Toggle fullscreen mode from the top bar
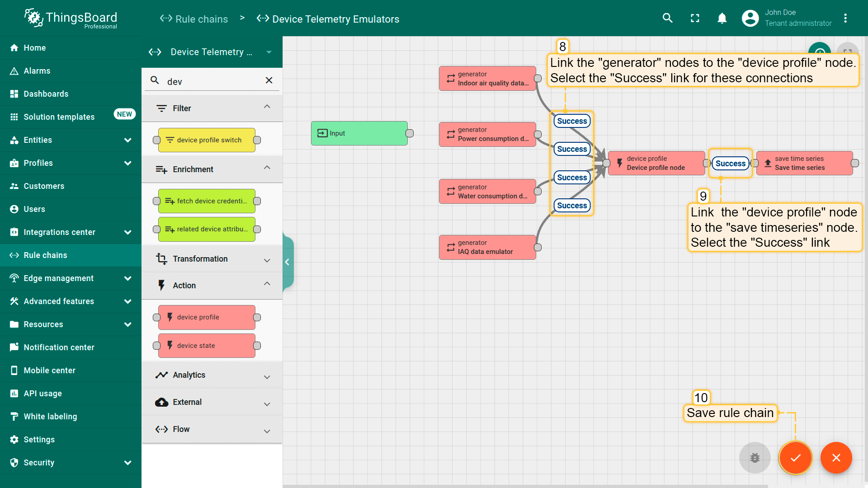868x488 pixels. pyautogui.click(x=695, y=18)
